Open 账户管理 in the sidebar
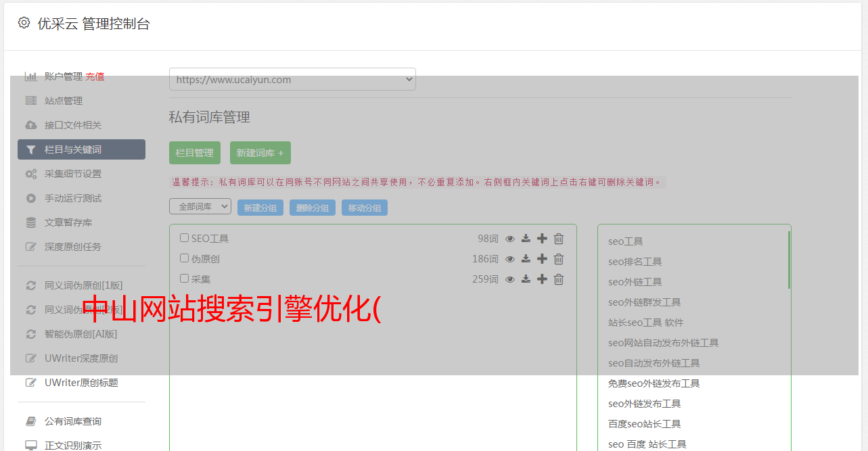The image size is (868, 451). pos(64,76)
